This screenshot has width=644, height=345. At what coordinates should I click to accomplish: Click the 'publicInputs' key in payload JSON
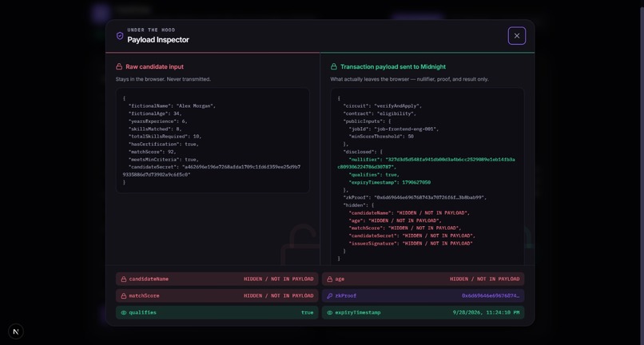[x=363, y=121]
